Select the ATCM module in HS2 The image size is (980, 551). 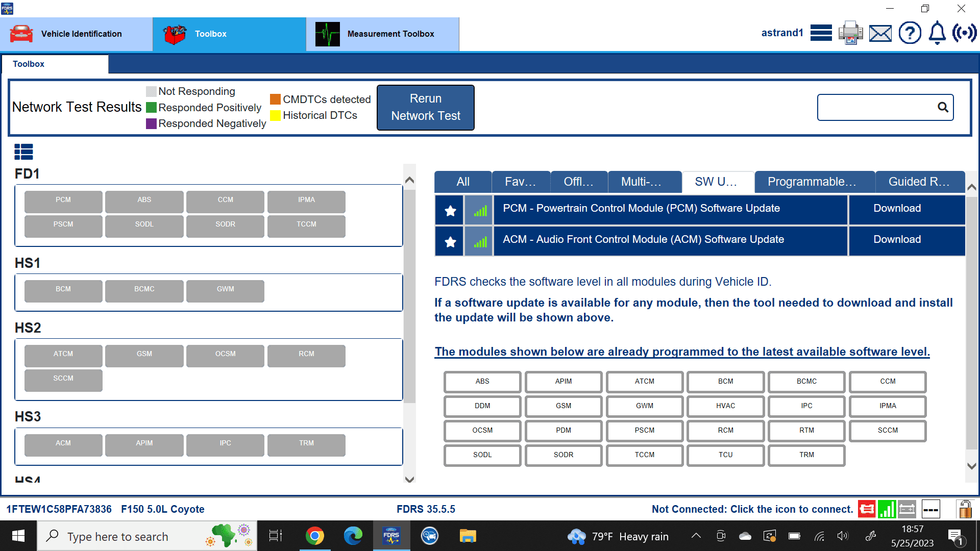coord(63,356)
